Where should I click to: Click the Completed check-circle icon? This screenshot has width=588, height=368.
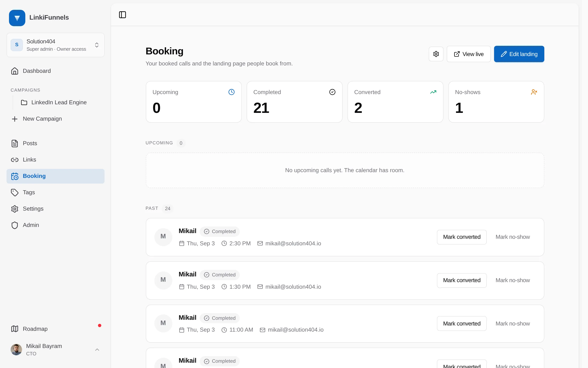pyautogui.click(x=332, y=92)
